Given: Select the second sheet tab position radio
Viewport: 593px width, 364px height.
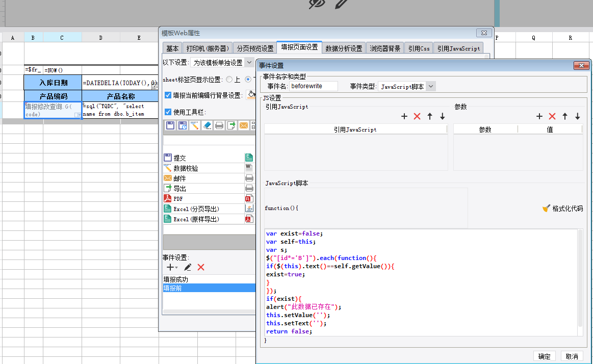Looking at the screenshot, I should [248, 80].
